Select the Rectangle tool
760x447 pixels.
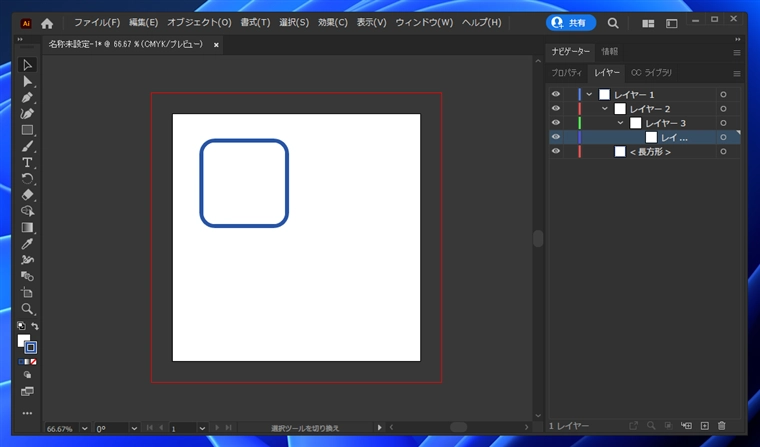click(x=27, y=130)
